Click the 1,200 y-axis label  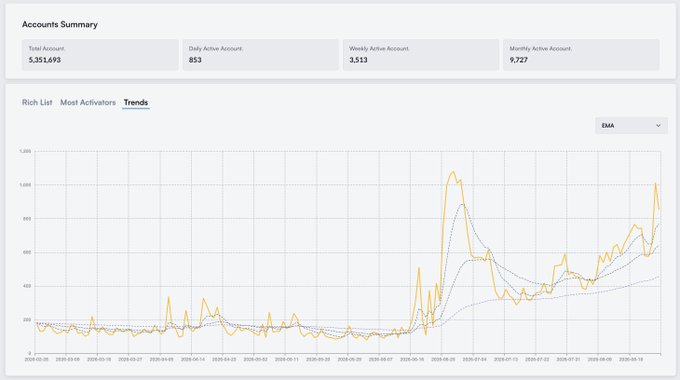(25, 151)
